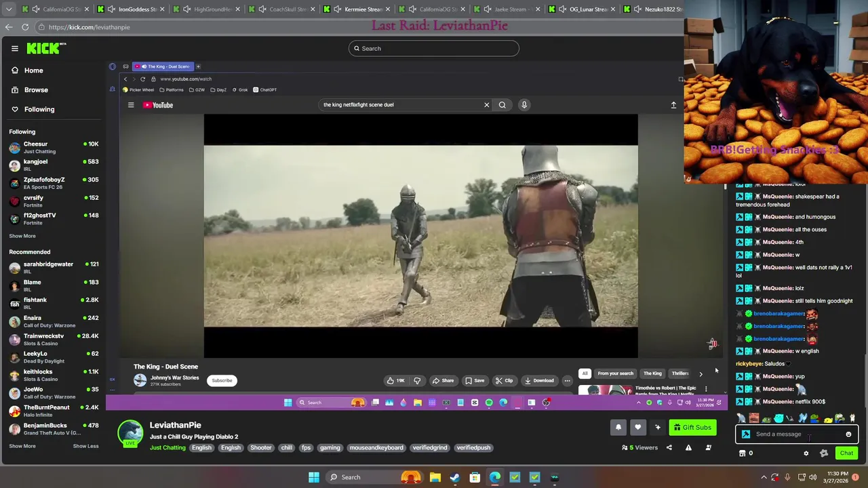This screenshot has width=868, height=488.
Task: Focus the Kick Search field
Action: (434, 48)
